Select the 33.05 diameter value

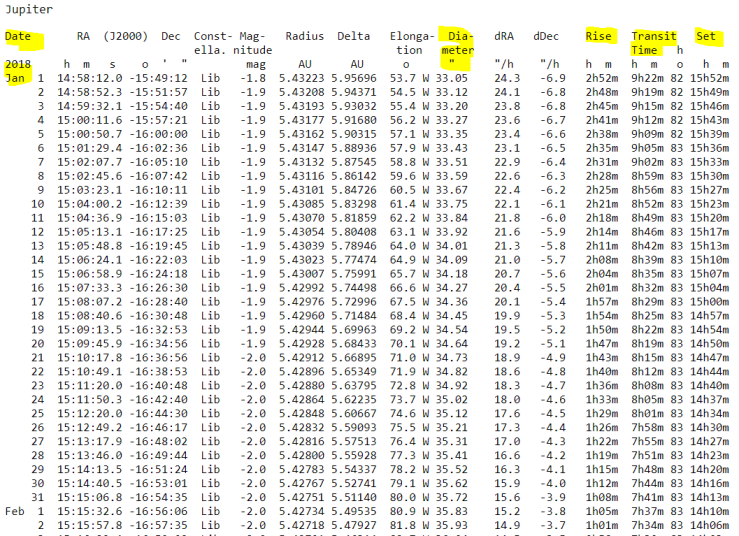(x=452, y=78)
